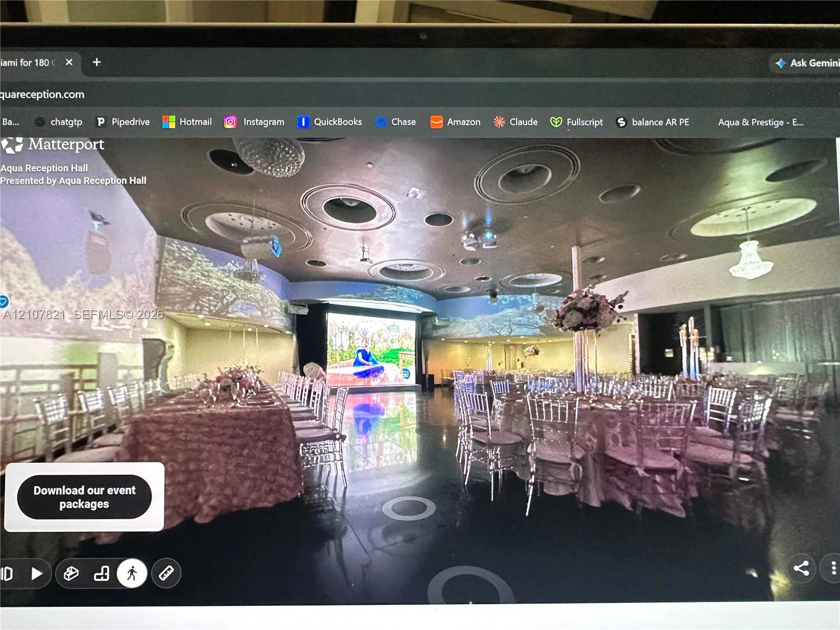The width and height of the screenshot is (840, 630).
Task: Click the Ask Gemini button
Action: [807, 63]
